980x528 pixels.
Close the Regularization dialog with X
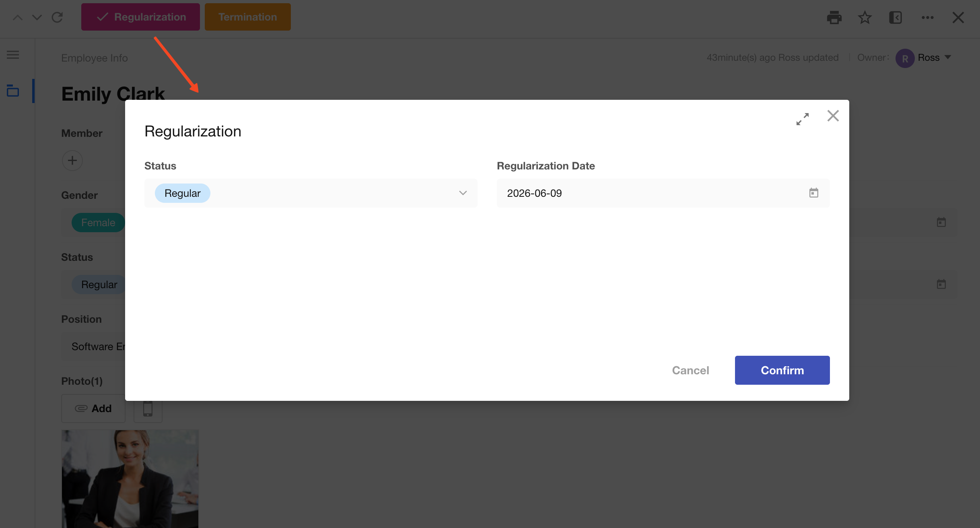coord(833,116)
